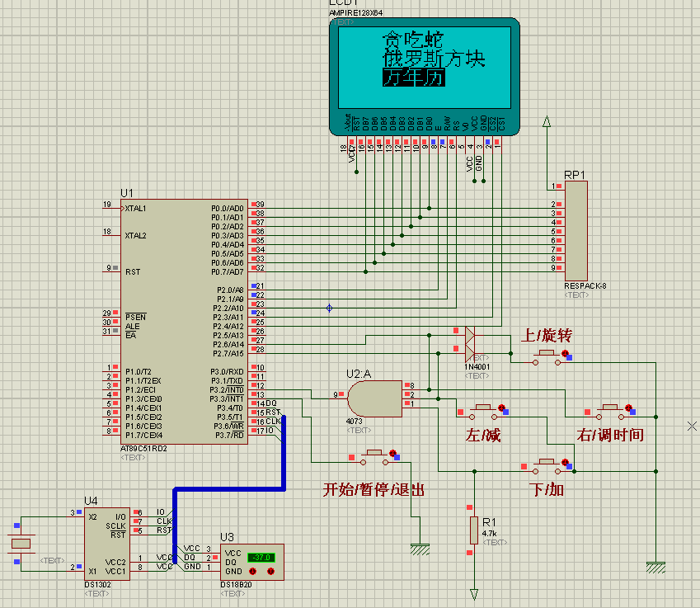This screenshot has width=700, height=608.
Task: Click the XTAL2 pin label on U1
Action: pyautogui.click(x=136, y=235)
